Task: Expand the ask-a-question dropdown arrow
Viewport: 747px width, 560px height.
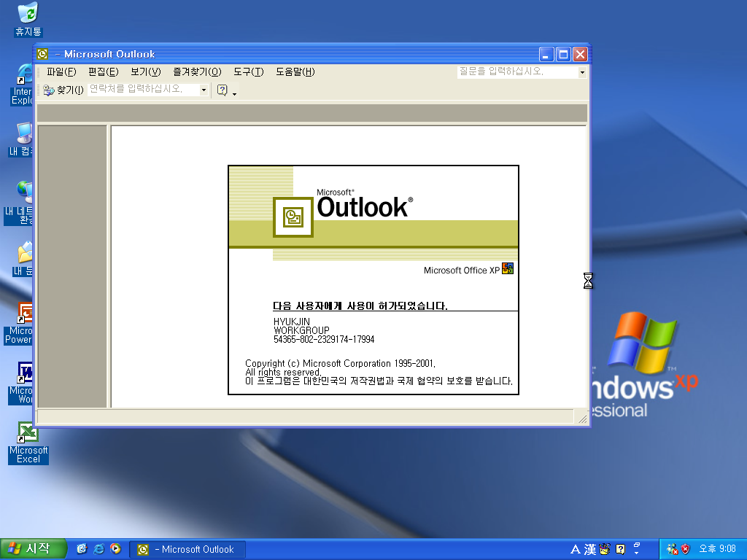Action: (582, 72)
